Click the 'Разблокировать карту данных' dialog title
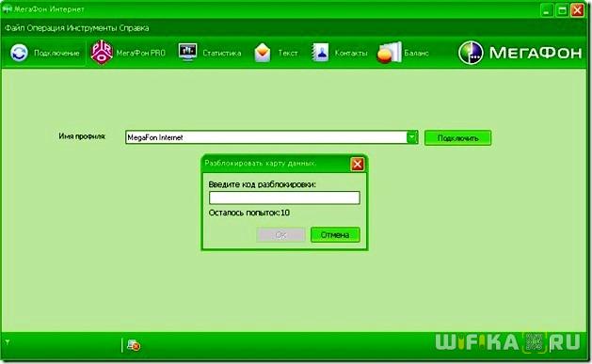This screenshot has width=592, height=364. (260, 163)
